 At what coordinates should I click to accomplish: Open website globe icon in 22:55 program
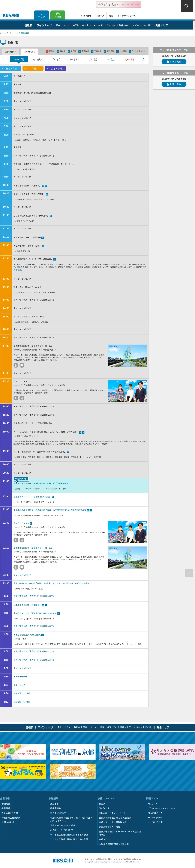pyautogui.click(x=16, y=567)
